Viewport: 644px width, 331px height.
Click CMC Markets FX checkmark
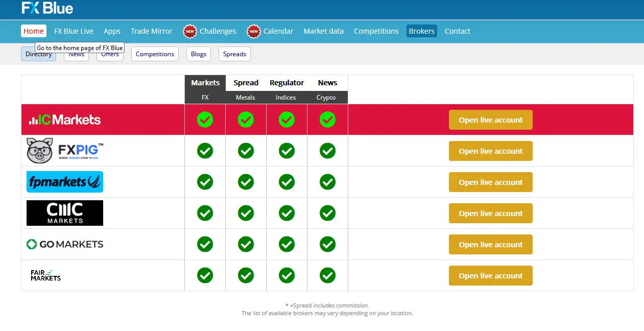(x=205, y=213)
